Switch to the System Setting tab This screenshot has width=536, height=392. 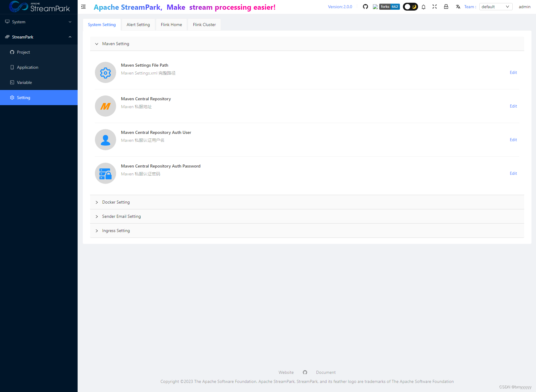(102, 25)
